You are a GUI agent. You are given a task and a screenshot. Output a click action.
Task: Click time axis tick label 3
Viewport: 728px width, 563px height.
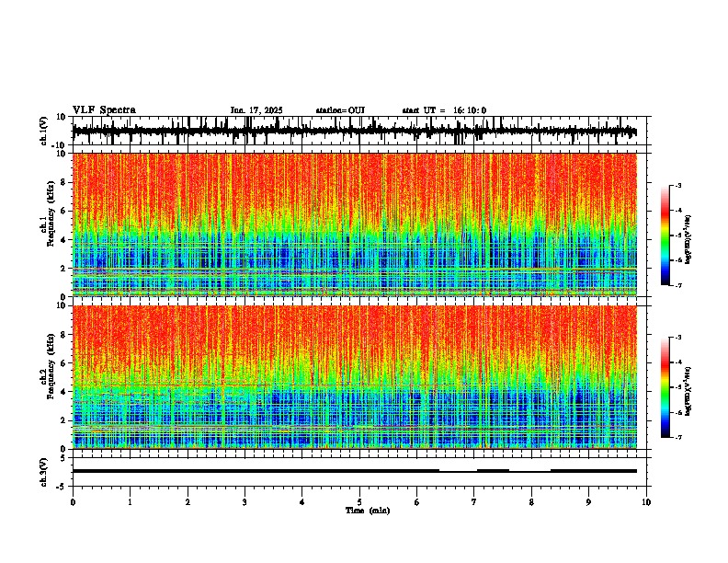click(245, 502)
